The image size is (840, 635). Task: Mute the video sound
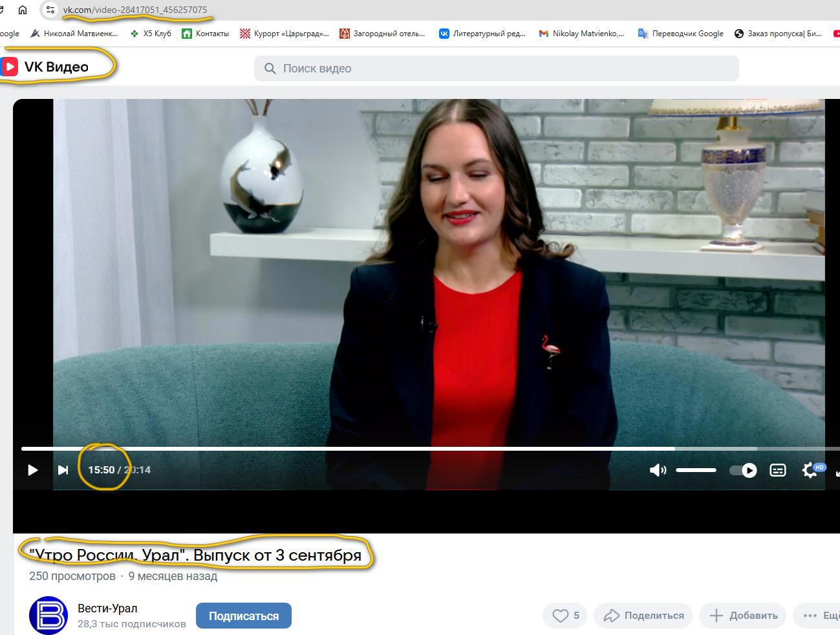click(658, 470)
